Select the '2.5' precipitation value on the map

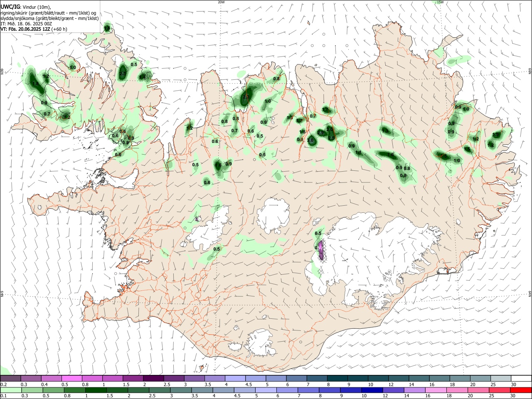[x=331, y=138]
